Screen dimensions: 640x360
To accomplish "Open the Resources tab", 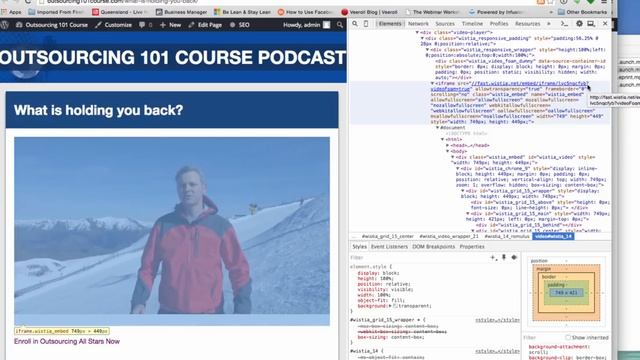I will tap(527, 24).
